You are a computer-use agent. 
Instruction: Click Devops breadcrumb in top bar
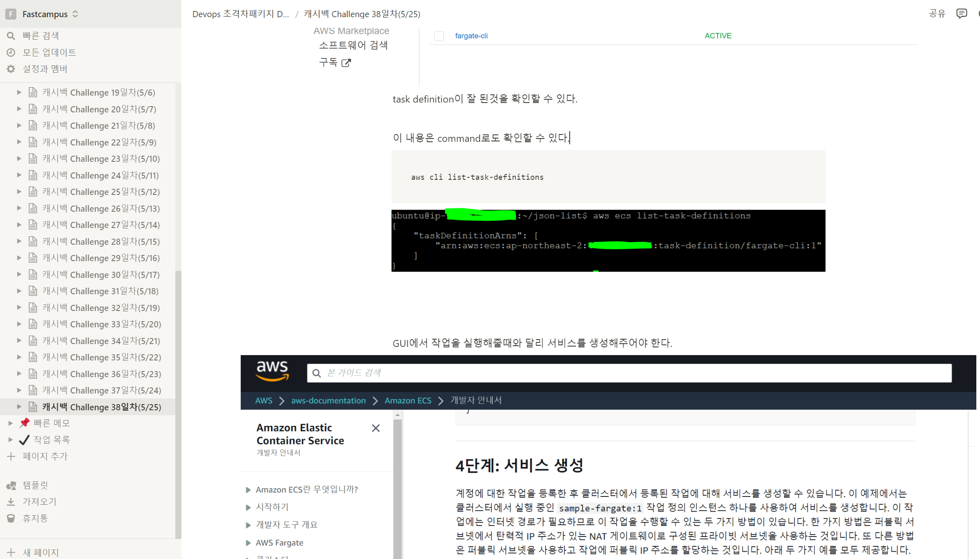(240, 14)
